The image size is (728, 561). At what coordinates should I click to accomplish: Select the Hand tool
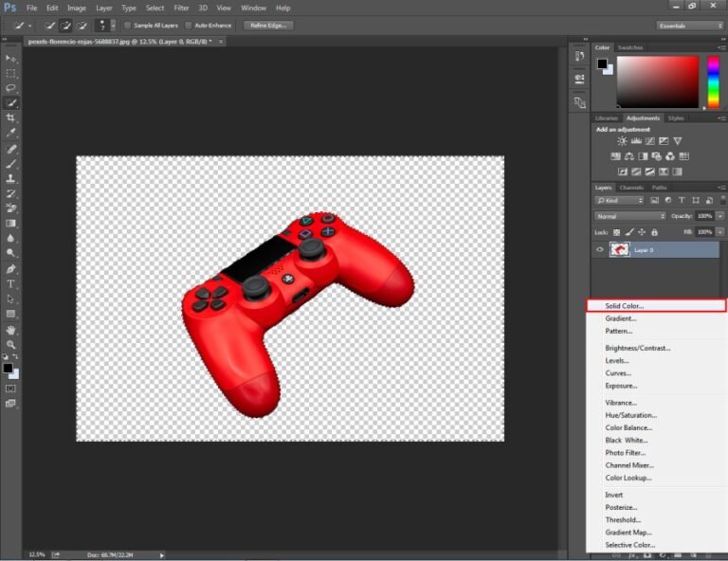11,330
